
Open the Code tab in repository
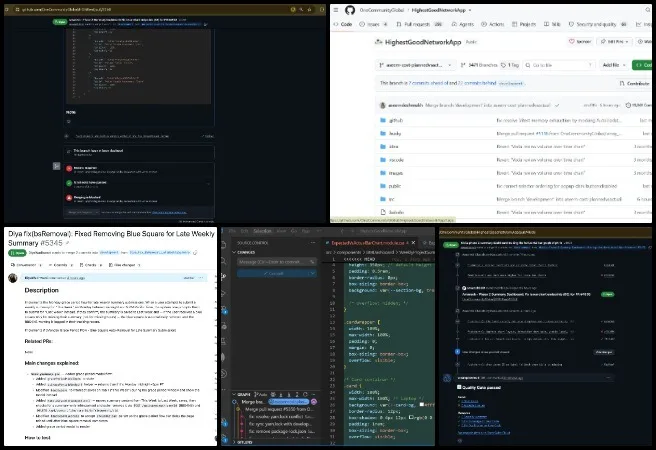point(343,24)
